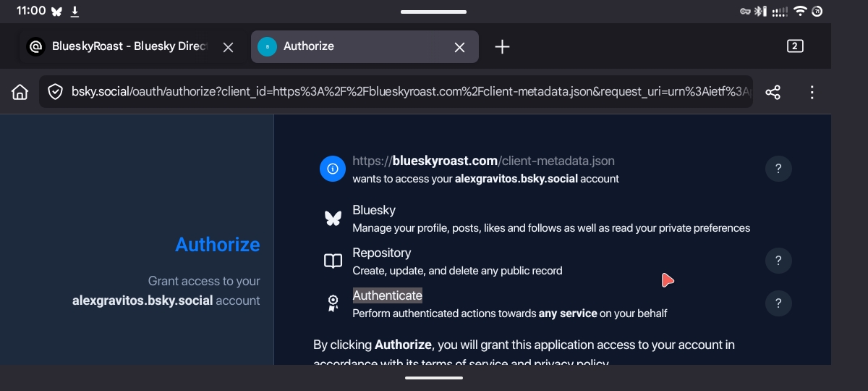Close the Authorize tab

click(x=459, y=47)
